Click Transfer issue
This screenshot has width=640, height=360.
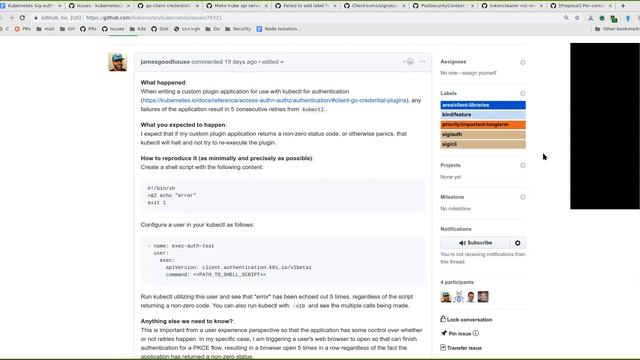(461, 348)
